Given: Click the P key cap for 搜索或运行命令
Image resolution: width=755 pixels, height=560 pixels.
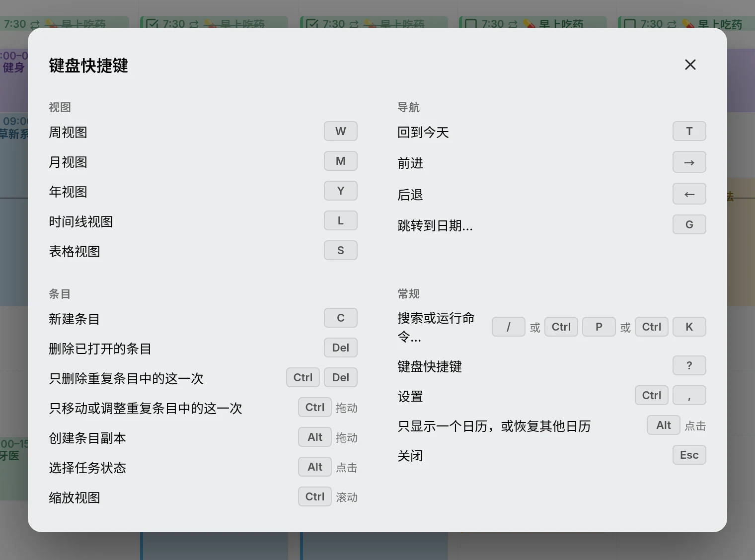Looking at the screenshot, I should [599, 327].
